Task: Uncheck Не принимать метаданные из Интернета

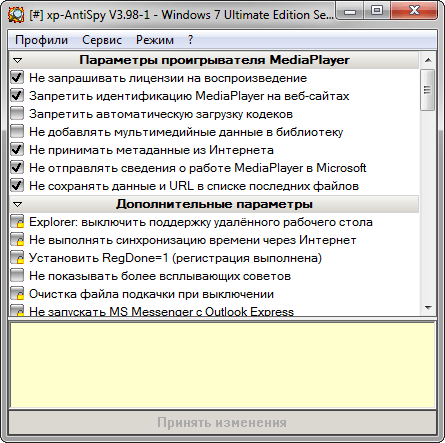Action: (17, 149)
